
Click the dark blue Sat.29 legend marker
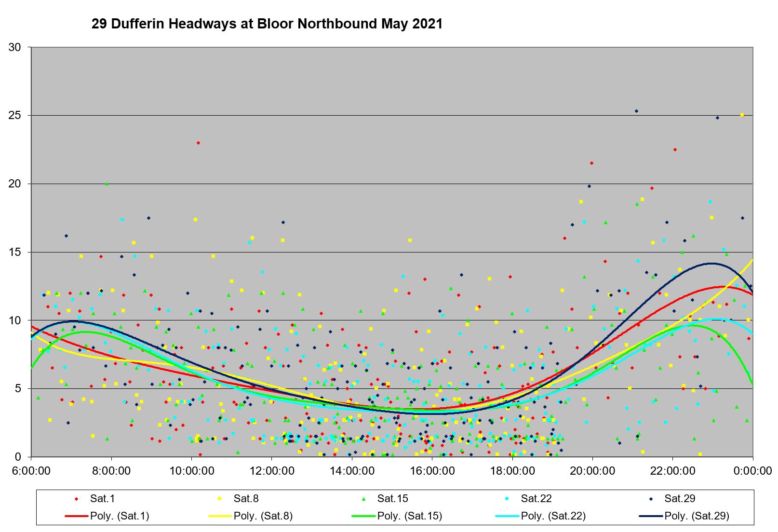pos(651,499)
